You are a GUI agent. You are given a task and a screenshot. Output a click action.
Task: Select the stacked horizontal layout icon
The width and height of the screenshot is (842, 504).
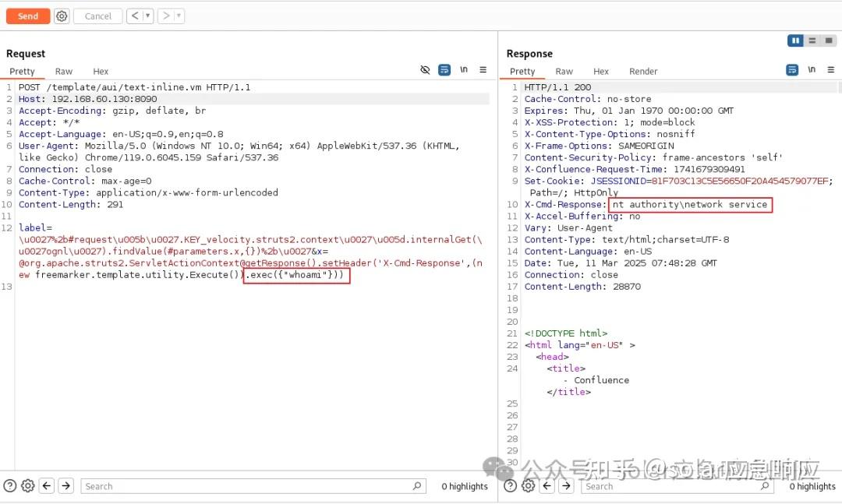812,41
